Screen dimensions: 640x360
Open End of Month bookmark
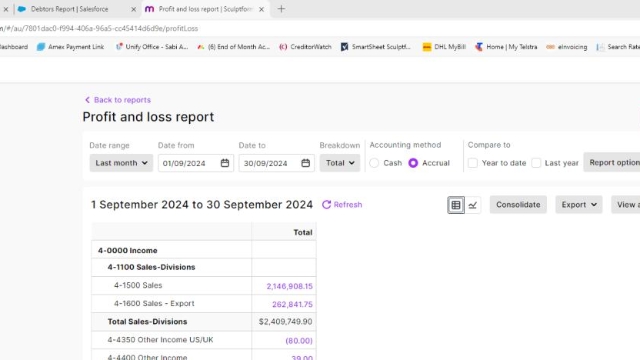coord(233,47)
